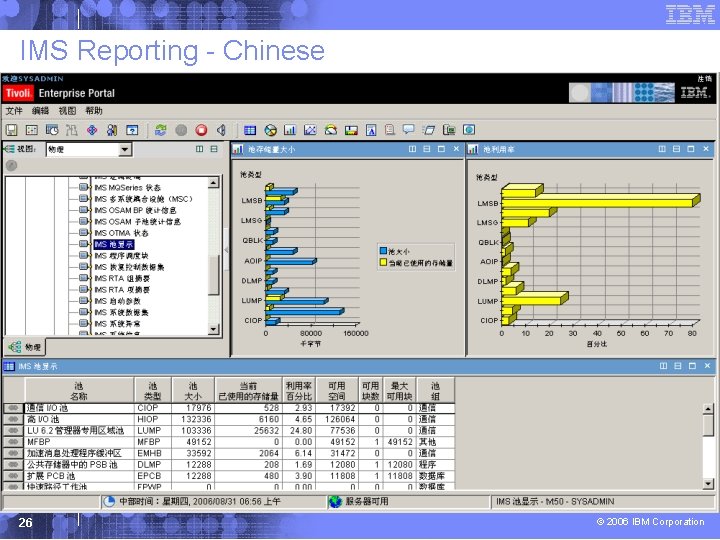
Task: Click the link icon on the 扩展 PCB 池 row
Action: click(13, 476)
